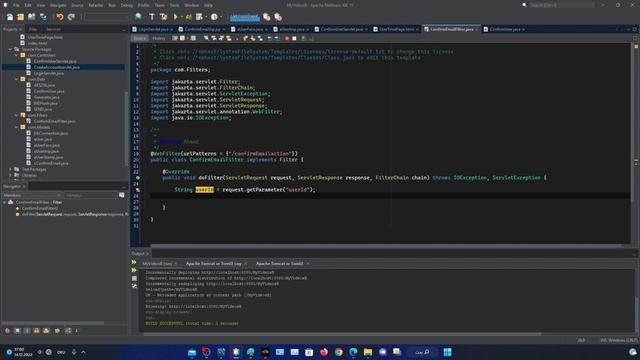Switch to ConfirmUserServlet.java editor tab
Image resolution: width=640 pixels, height=360 pixels.
coord(341,29)
